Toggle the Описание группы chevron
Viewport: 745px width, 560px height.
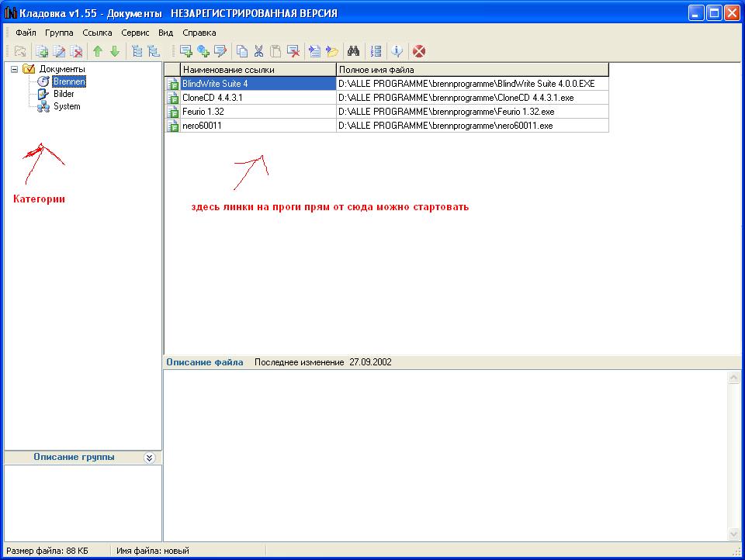149,458
